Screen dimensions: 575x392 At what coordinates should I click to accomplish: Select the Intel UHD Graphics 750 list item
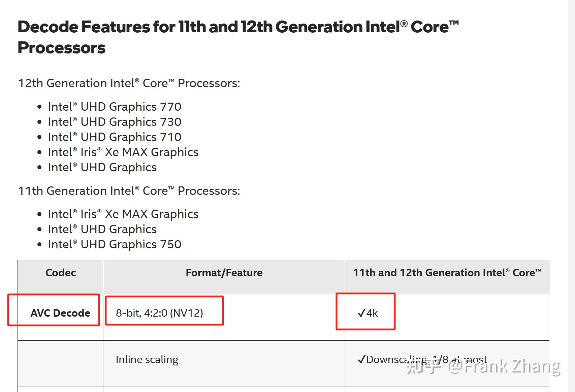pos(115,244)
